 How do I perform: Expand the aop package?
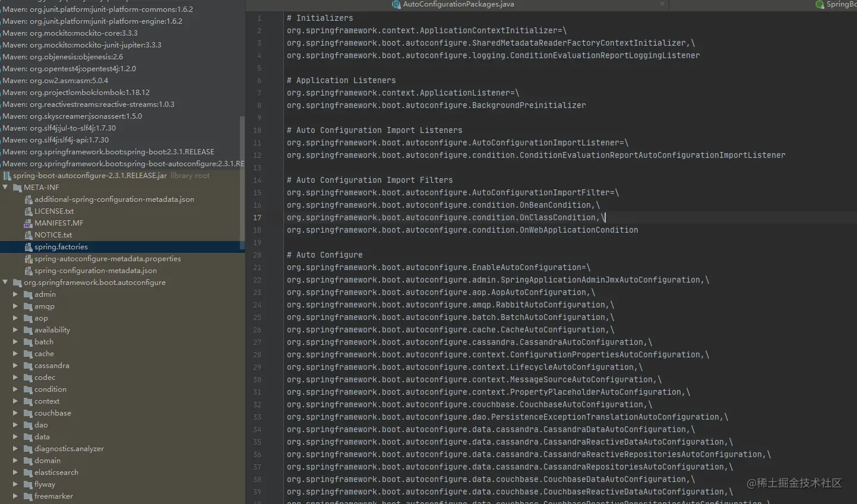coord(15,318)
